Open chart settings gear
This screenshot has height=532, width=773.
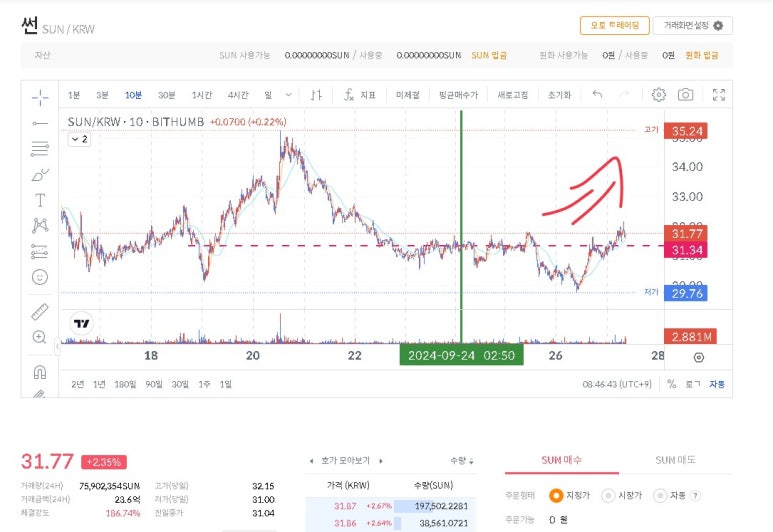coord(659,95)
